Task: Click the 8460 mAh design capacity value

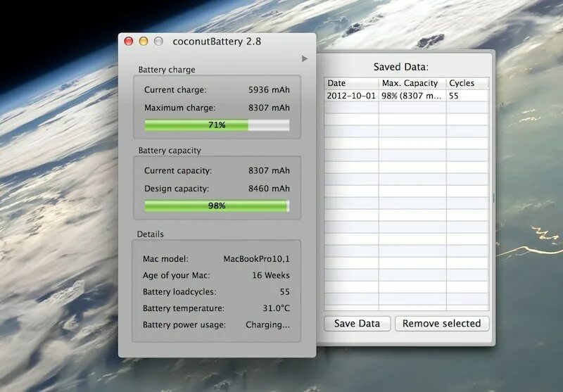Action: click(269, 189)
